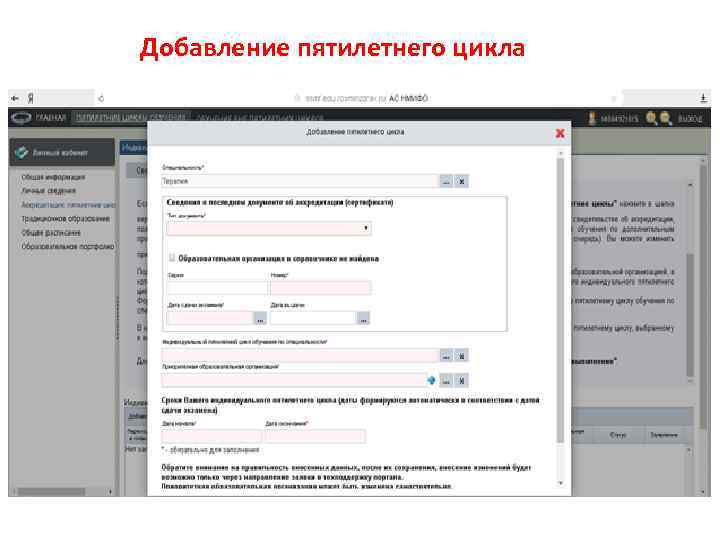Screen dimensions: 720x540
Task: Click the Номер input field
Action: [321, 288]
